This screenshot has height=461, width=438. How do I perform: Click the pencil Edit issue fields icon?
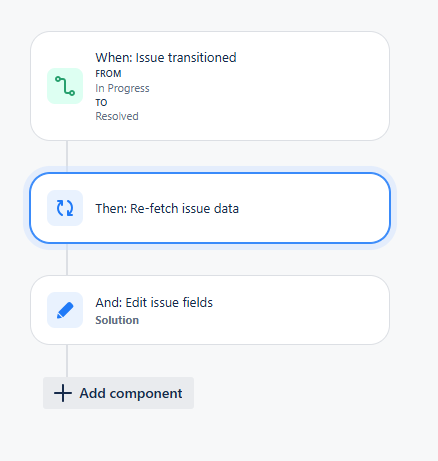65,310
